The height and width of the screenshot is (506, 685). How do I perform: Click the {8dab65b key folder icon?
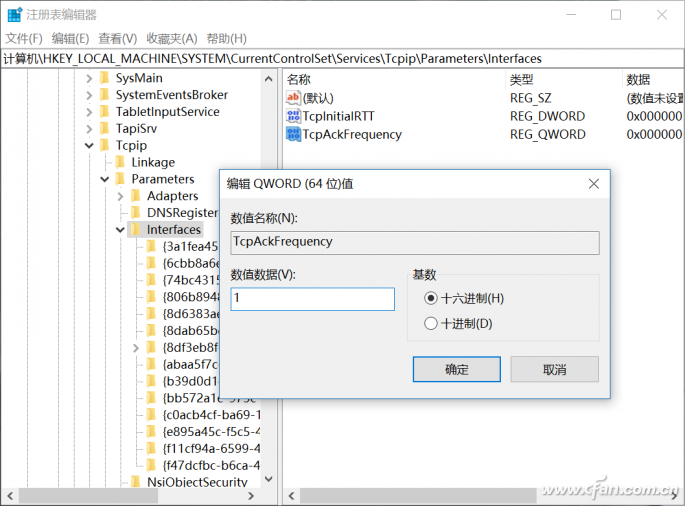(x=152, y=330)
